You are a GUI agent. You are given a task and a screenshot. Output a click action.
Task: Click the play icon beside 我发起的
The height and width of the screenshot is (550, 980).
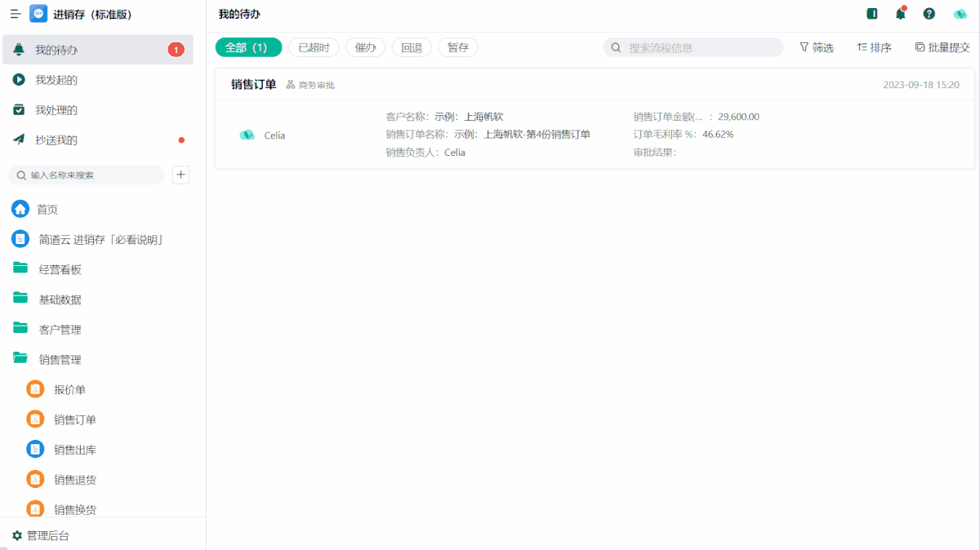[19, 80]
